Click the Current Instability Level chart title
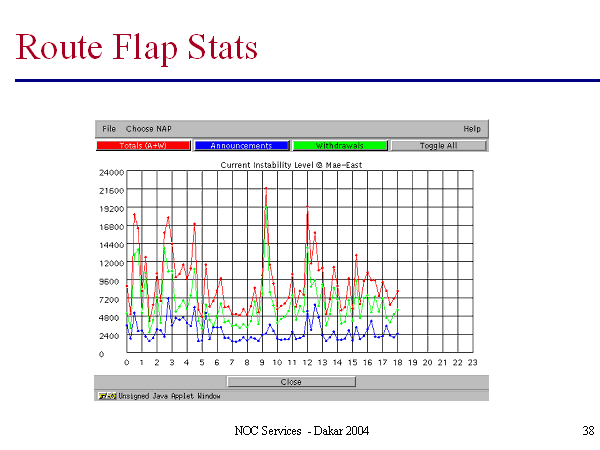Image resolution: width=600 pixels, height=450 pixels. (291, 163)
